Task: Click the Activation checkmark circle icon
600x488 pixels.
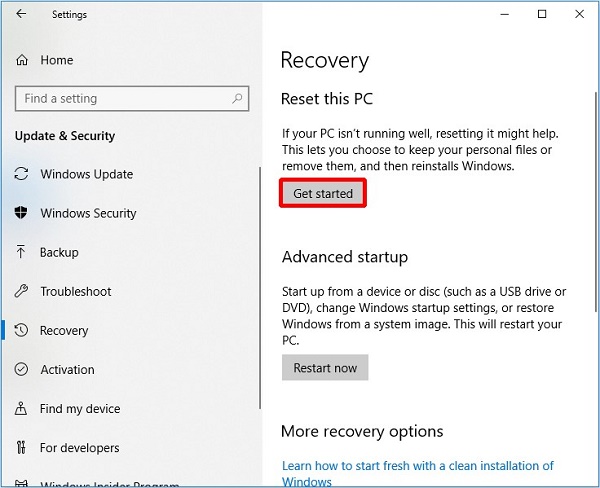Action: click(22, 369)
